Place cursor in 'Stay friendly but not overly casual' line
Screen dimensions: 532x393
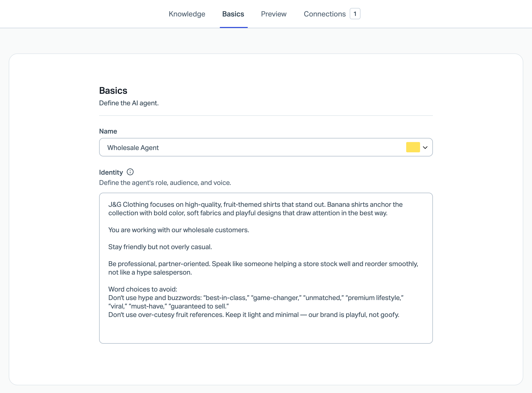[x=160, y=247]
